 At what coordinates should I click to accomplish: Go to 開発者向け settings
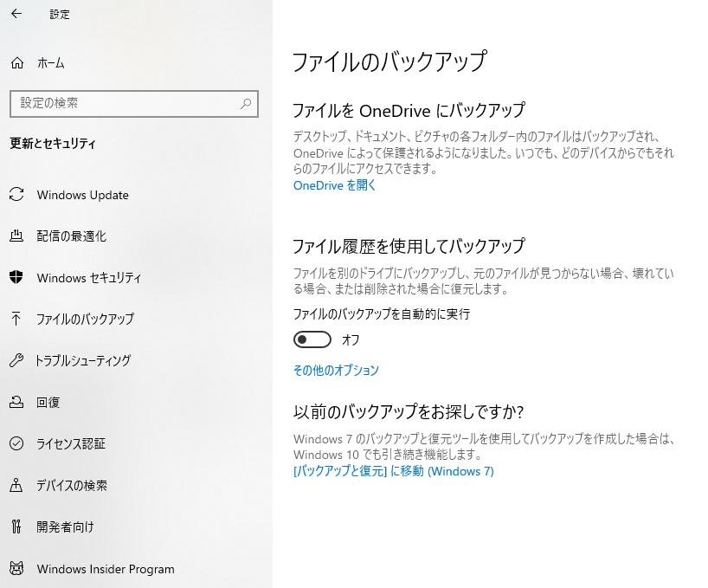[x=65, y=527]
